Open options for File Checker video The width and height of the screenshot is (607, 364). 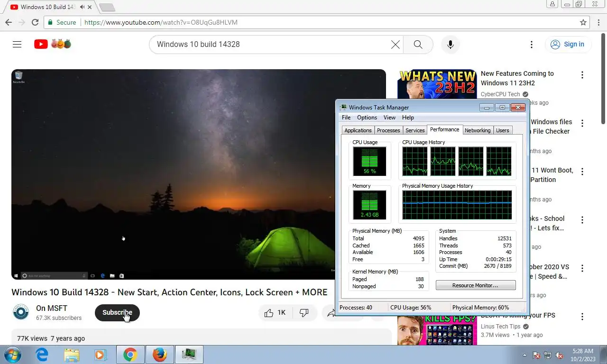582,123
